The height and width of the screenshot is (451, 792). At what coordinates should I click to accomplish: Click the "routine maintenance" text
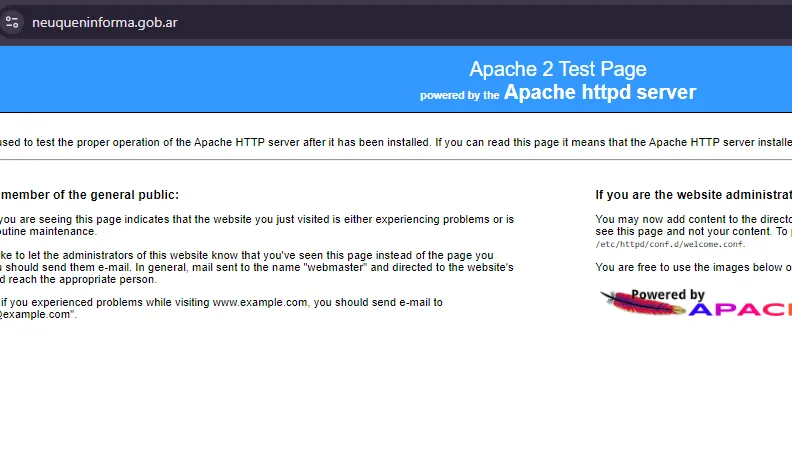(x=50, y=231)
